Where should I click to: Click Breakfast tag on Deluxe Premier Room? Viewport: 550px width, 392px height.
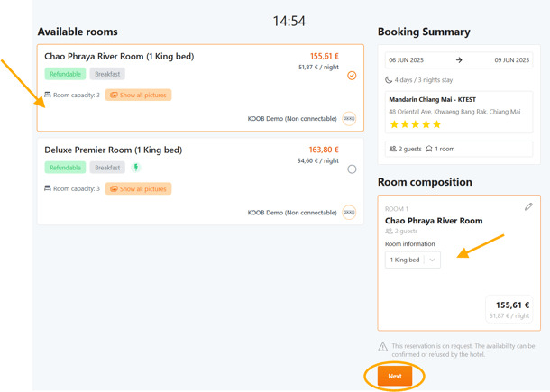(x=107, y=168)
